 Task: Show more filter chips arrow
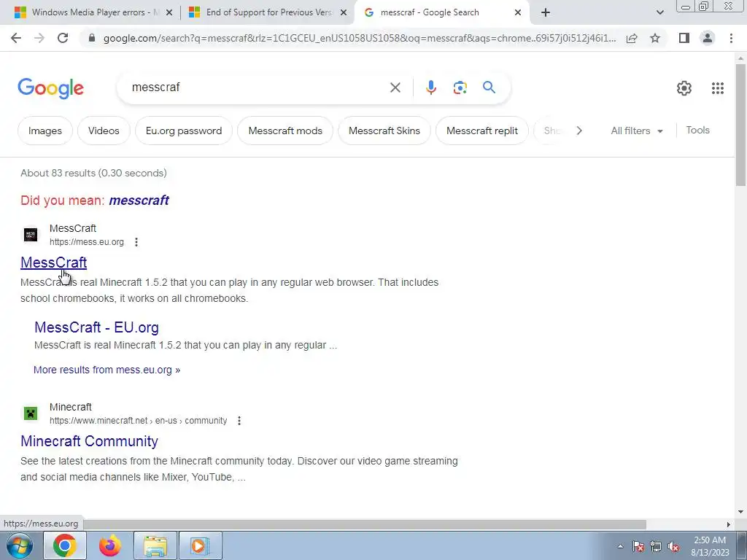click(x=579, y=131)
